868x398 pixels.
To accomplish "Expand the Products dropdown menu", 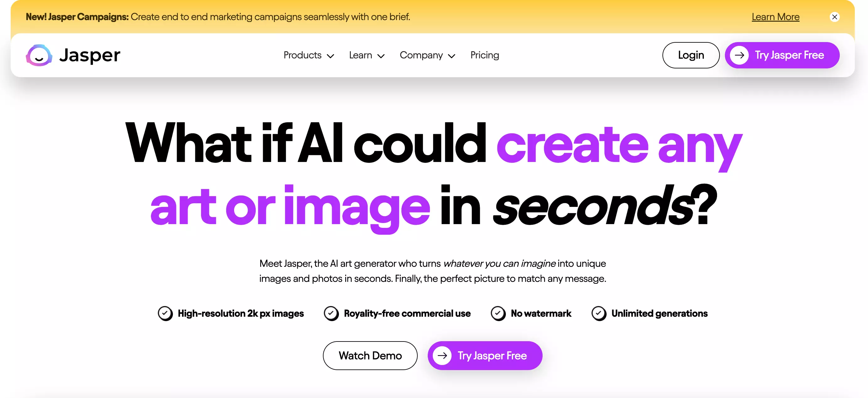I will pos(307,55).
